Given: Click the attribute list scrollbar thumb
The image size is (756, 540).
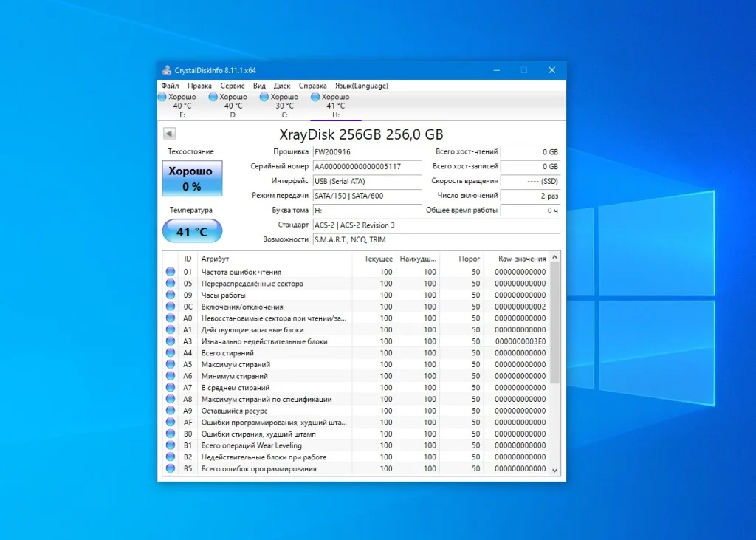Looking at the screenshot, I should 554,323.
